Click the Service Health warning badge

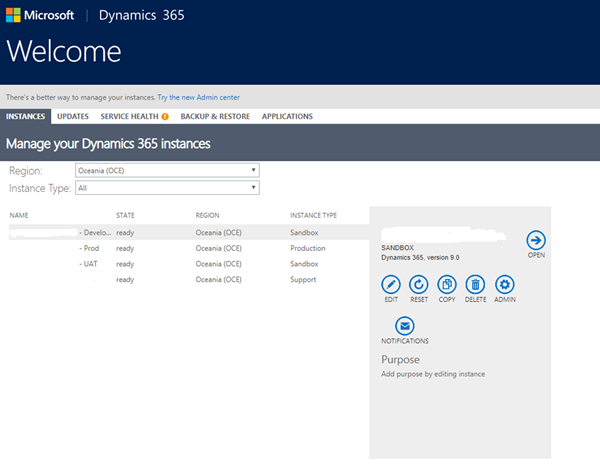coord(165,117)
